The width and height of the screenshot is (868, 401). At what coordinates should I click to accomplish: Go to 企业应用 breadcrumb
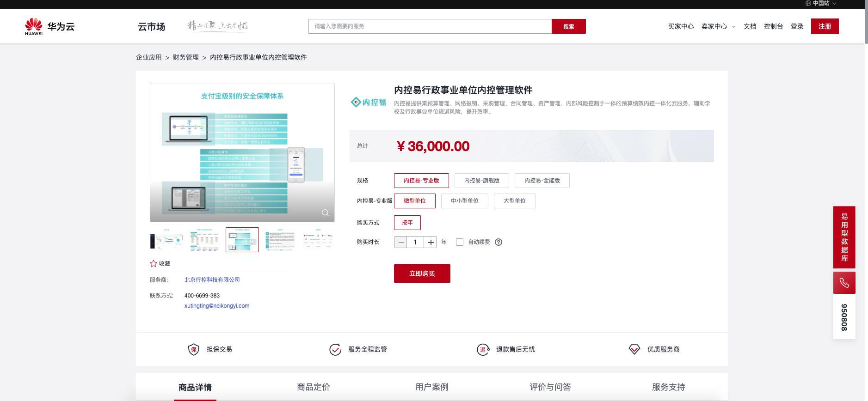coord(149,57)
